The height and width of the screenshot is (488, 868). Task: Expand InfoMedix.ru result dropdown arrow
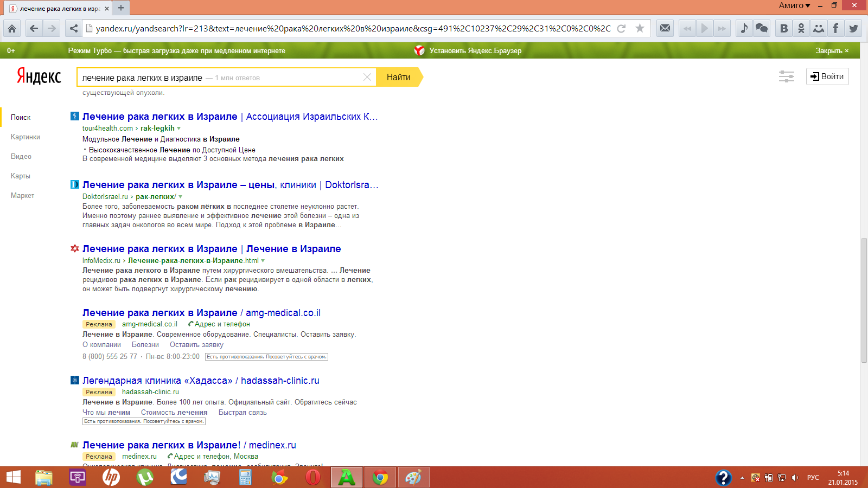coord(263,261)
